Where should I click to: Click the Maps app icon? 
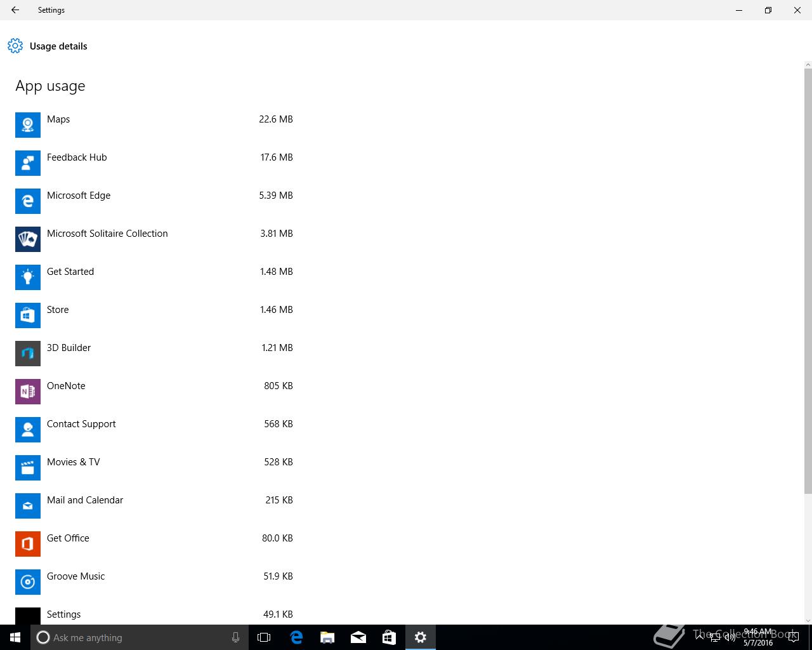click(28, 125)
